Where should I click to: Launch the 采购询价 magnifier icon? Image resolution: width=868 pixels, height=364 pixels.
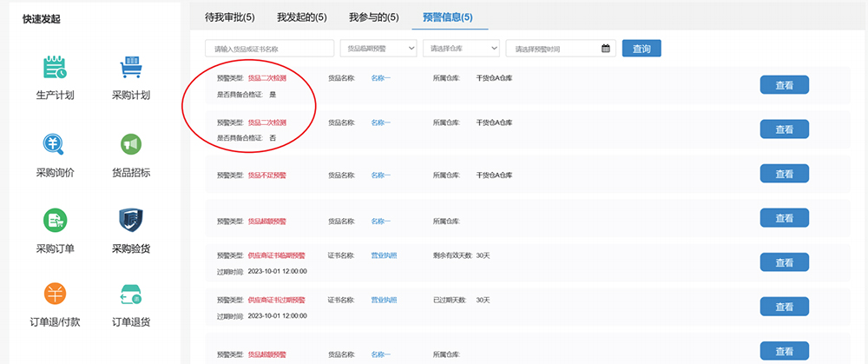click(x=54, y=144)
